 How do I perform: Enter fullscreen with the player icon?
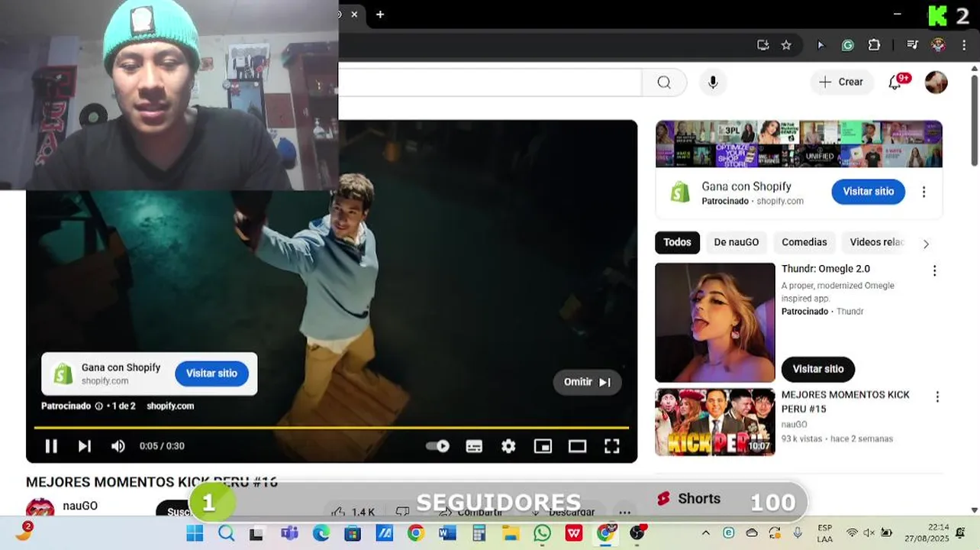[612, 446]
